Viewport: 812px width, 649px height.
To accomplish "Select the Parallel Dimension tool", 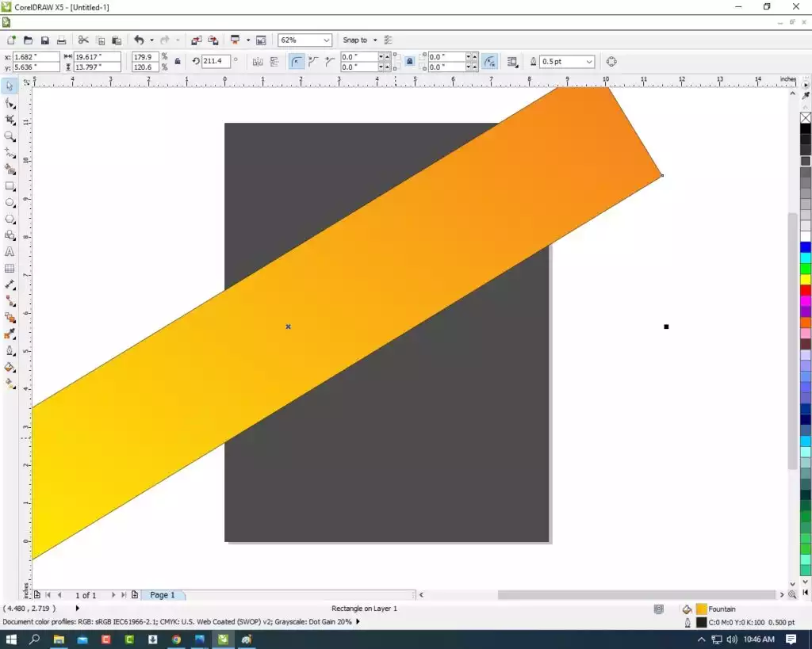I will point(10,284).
